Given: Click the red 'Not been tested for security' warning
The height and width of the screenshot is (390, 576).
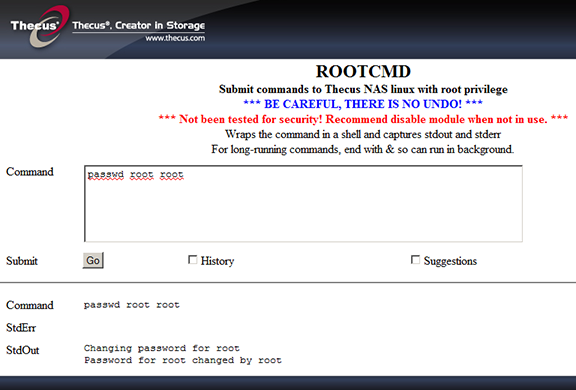Looking at the screenshot, I should point(363,119).
